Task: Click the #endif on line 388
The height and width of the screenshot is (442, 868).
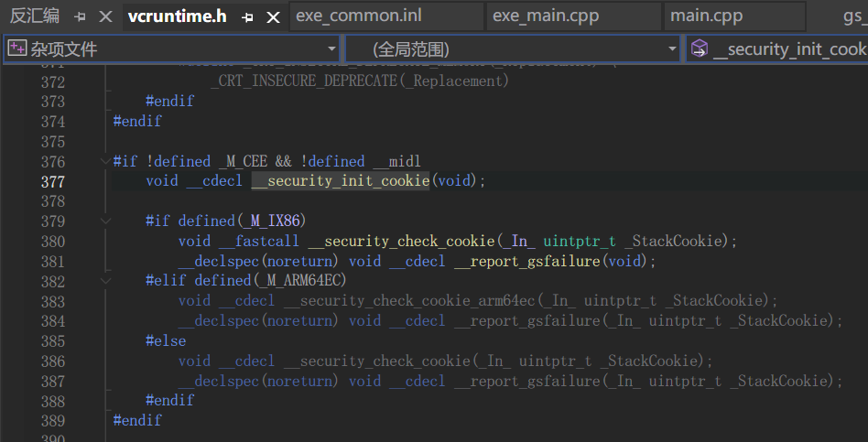Action: (x=170, y=401)
